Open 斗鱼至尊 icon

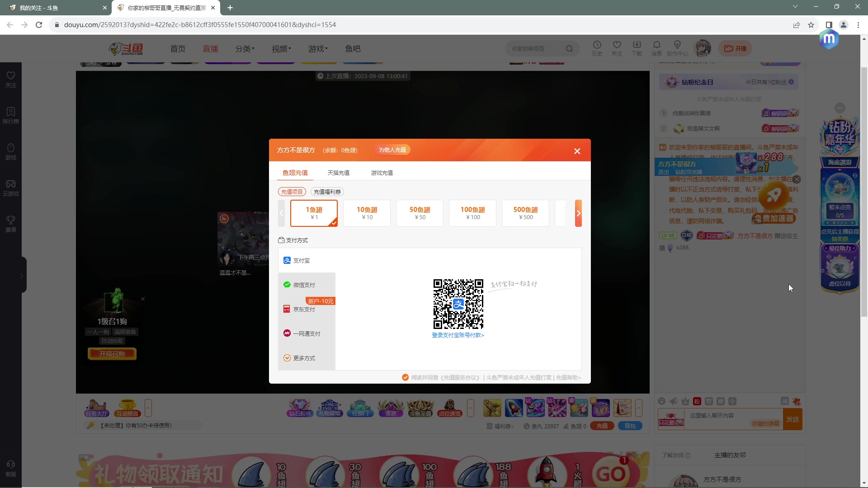tap(420, 408)
